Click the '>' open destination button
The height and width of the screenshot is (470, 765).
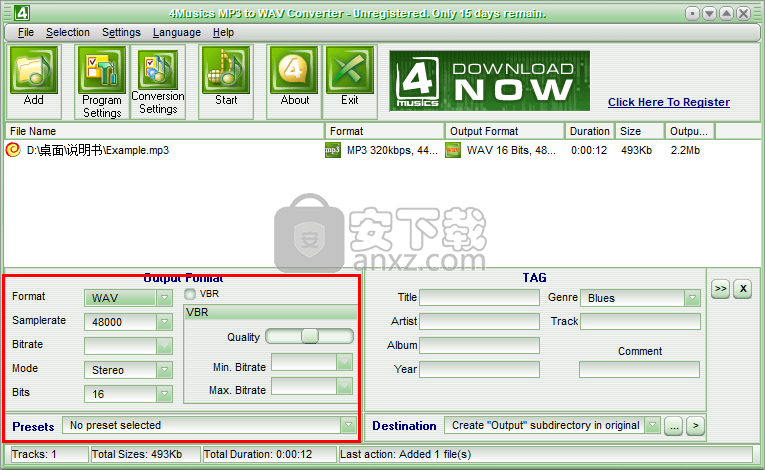pos(696,426)
